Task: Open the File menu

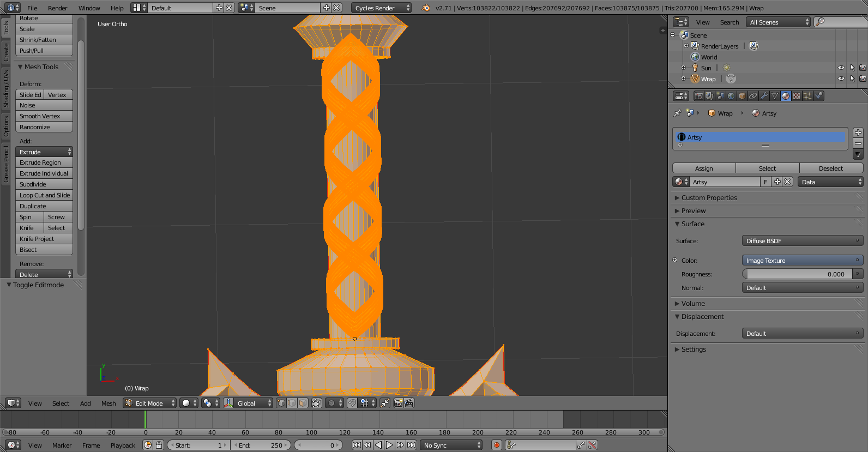Action: pyautogui.click(x=32, y=8)
